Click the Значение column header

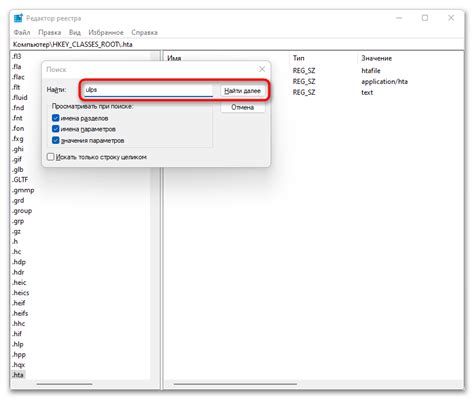tap(377, 58)
